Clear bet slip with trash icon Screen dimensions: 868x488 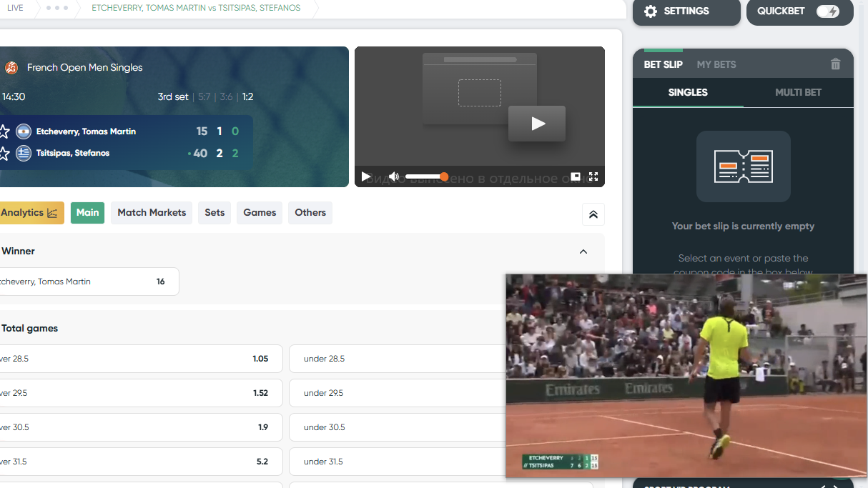(835, 64)
